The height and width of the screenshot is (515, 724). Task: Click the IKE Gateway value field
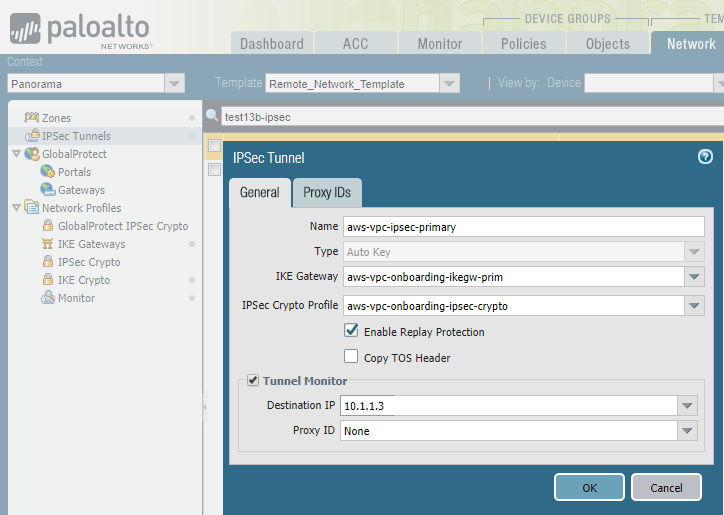click(513, 277)
